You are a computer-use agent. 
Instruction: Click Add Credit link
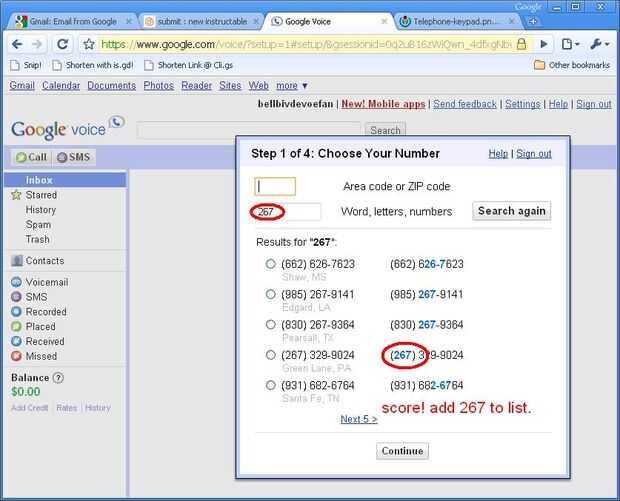[29, 408]
